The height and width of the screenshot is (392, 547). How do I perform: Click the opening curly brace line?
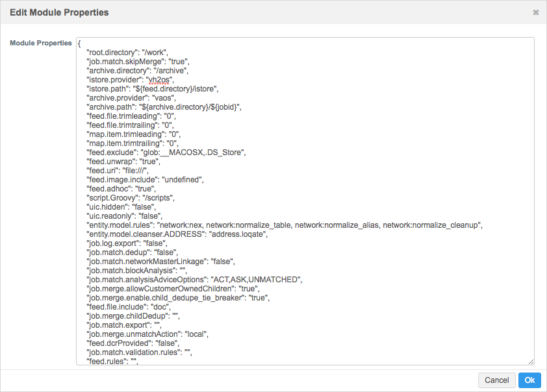click(x=79, y=43)
